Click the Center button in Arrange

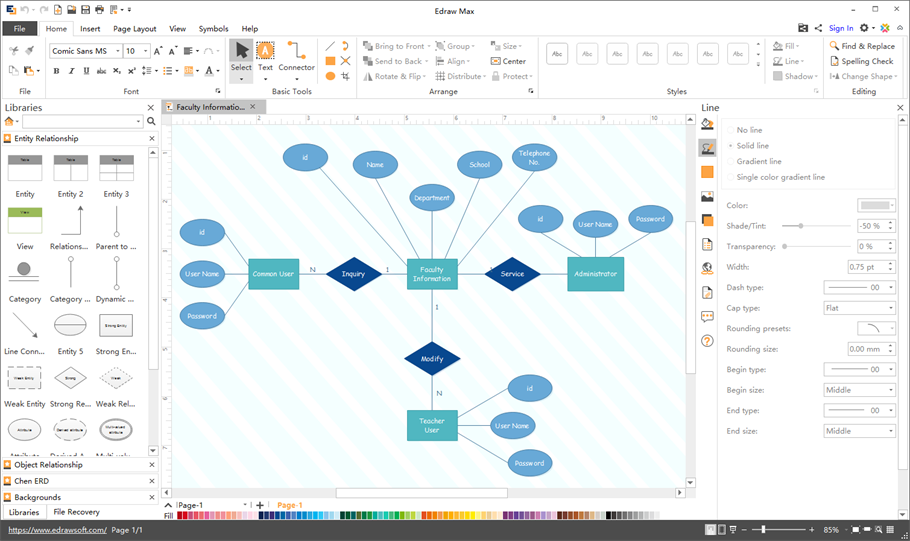[509, 61]
